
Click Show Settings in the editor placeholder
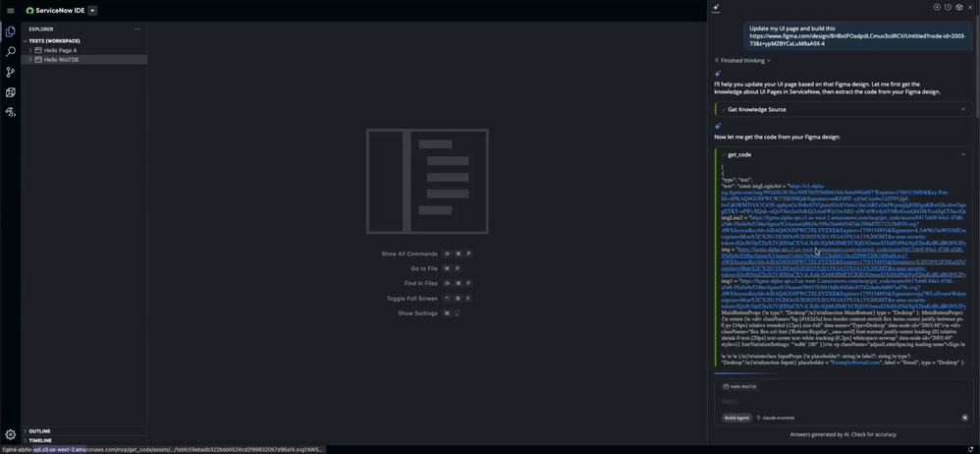[x=417, y=313]
